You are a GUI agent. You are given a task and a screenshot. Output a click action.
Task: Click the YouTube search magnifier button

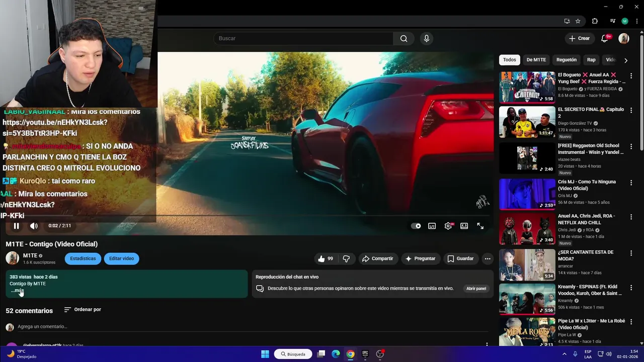404,39
